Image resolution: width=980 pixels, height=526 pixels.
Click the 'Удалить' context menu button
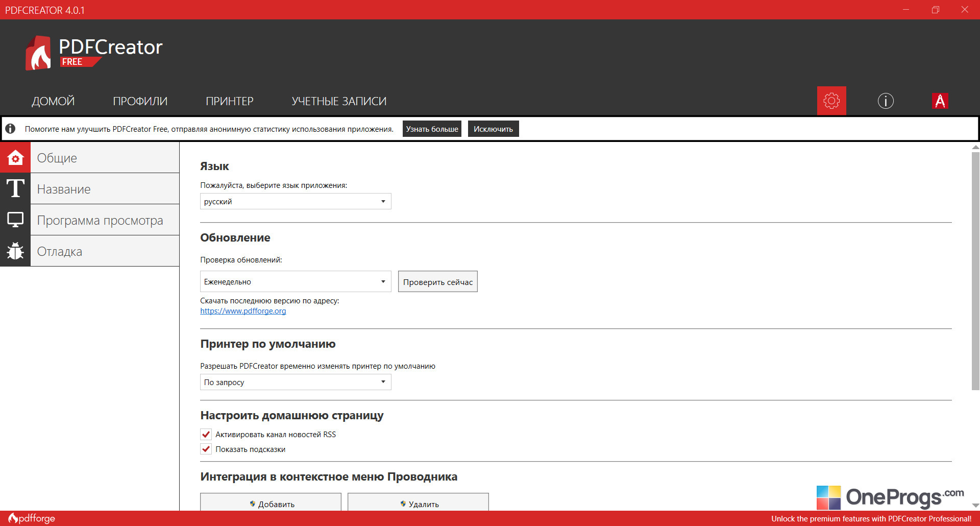click(418, 503)
